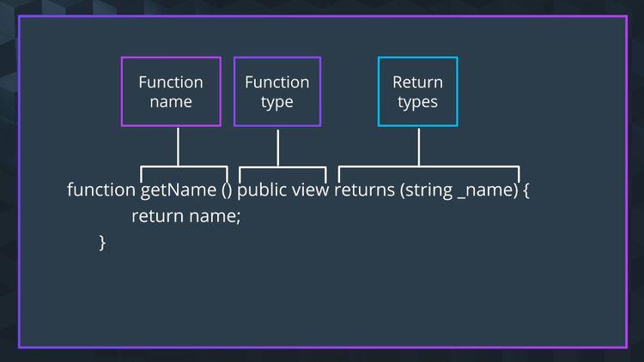Image resolution: width=644 pixels, height=362 pixels.
Task: Select the Function type label box
Action: 276,92
